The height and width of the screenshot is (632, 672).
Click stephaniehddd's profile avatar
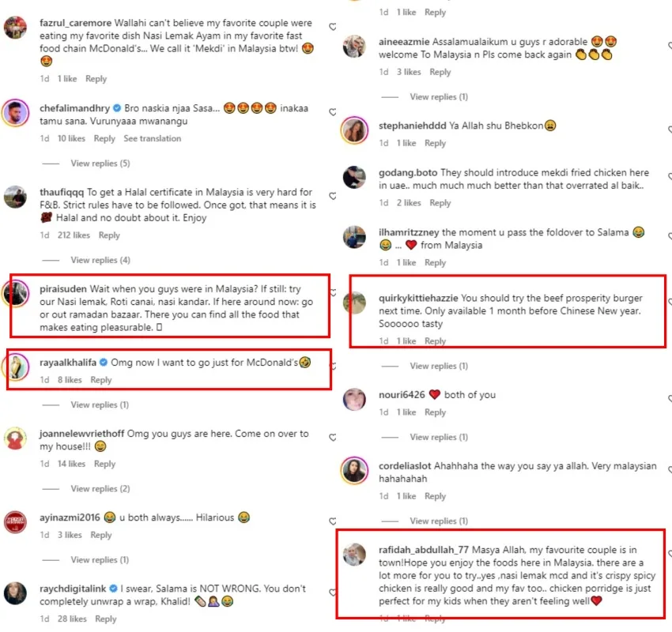354,130
